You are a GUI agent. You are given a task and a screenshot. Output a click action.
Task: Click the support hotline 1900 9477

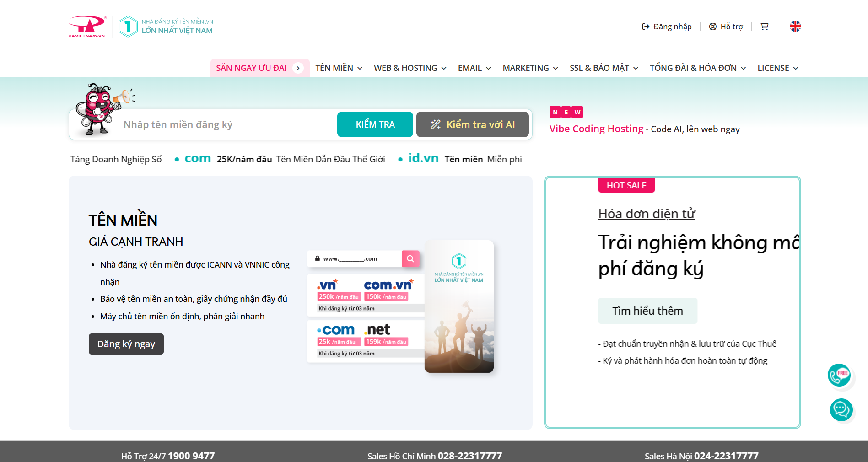(x=191, y=456)
